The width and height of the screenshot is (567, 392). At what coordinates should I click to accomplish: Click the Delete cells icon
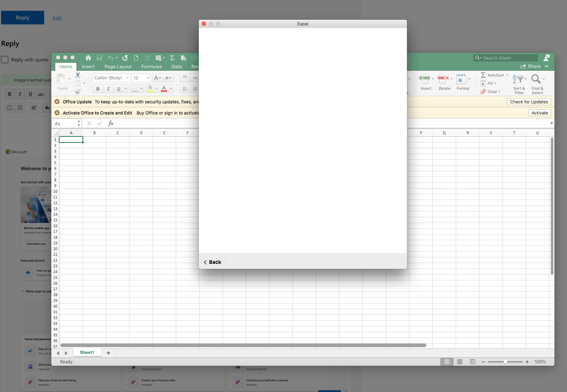443,79
